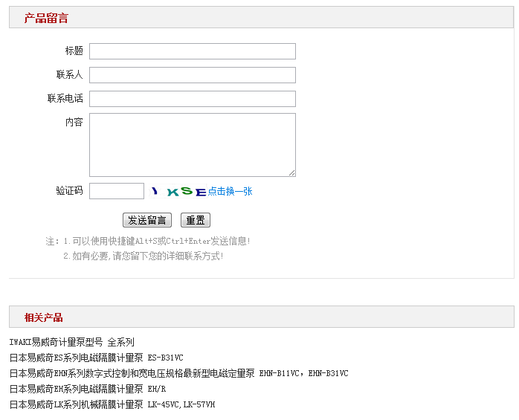Click 点击换一张 to refresh captcha
This screenshot has height=420, width=519.
[x=230, y=191]
